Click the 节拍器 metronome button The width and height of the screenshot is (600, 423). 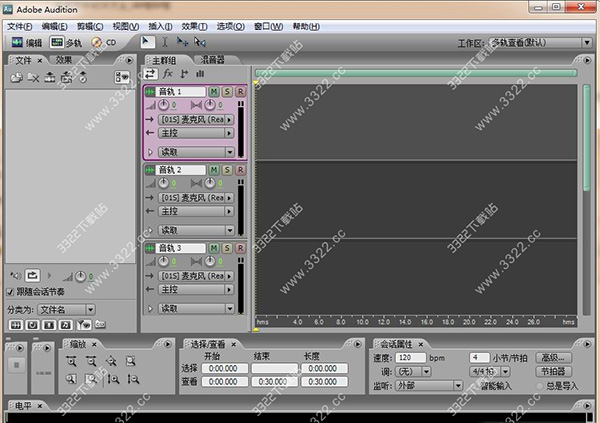click(552, 371)
